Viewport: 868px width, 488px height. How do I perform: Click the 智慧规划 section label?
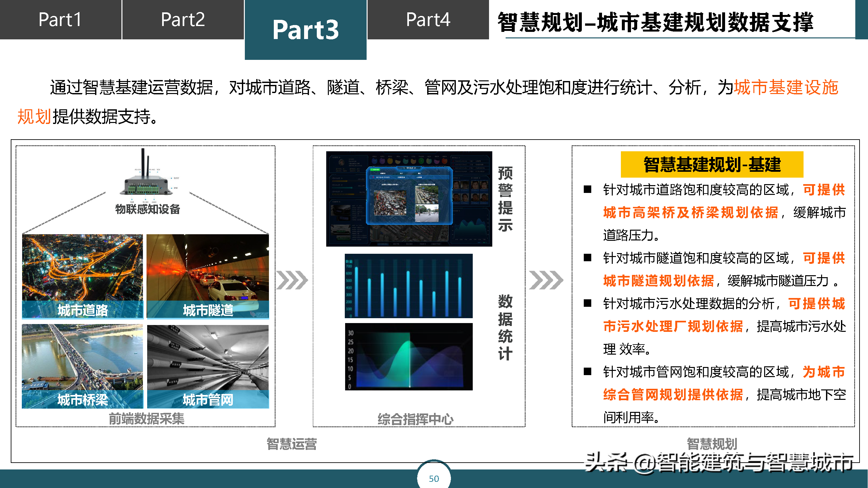[712, 444]
